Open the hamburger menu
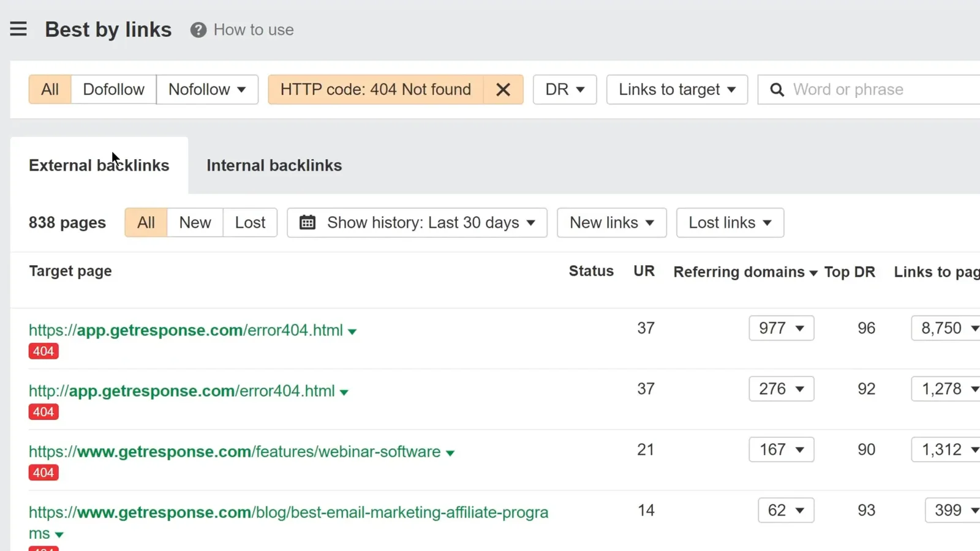 [x=18, y=29]
